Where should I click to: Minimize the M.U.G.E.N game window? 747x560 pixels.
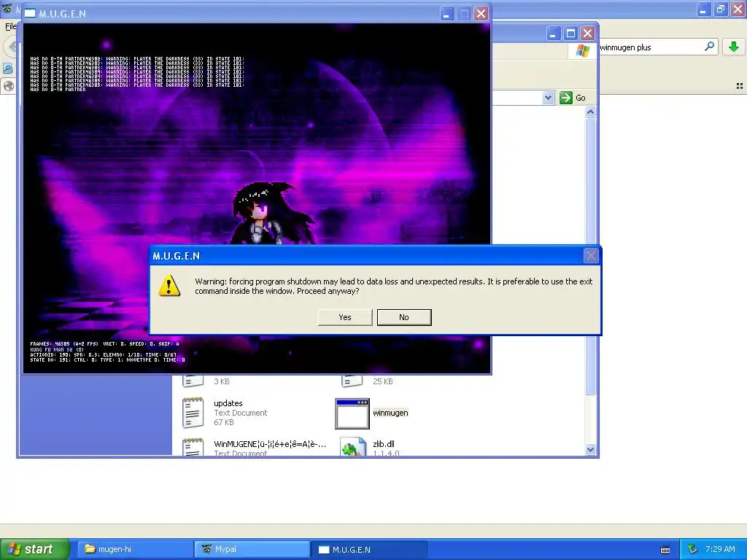coord(446,13)
